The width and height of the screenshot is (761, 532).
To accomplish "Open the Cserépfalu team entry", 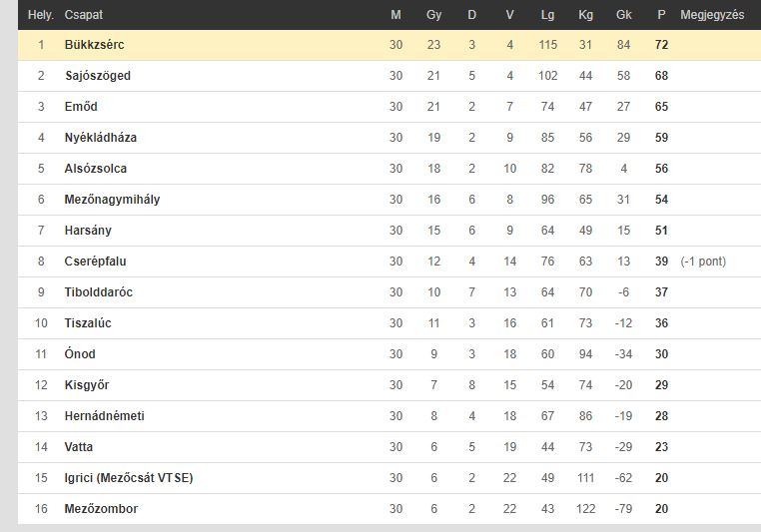I will click(x=95, y=262).
